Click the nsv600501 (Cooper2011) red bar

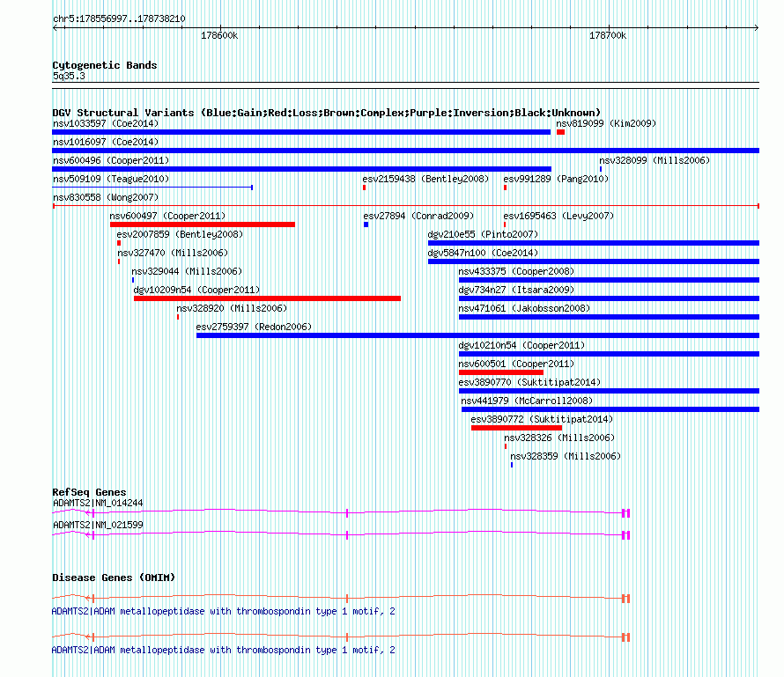[x=501, y=372]
